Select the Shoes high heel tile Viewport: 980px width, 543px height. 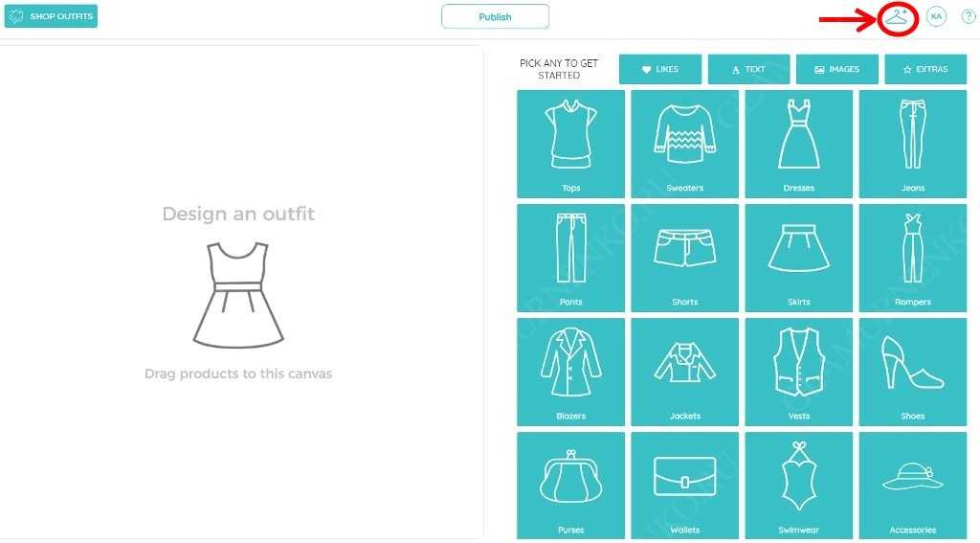(x=912, y=372)
